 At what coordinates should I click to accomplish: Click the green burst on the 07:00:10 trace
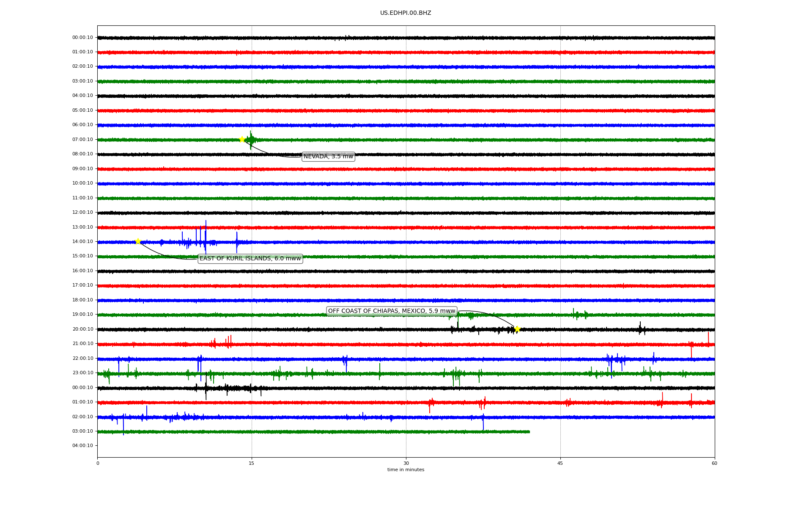pos(251,140)
